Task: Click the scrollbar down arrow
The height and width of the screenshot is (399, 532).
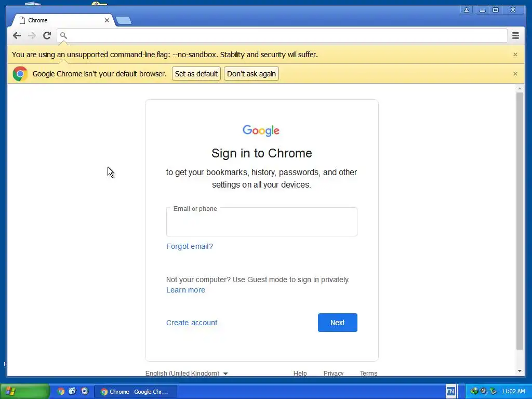Action: point(520,371)
